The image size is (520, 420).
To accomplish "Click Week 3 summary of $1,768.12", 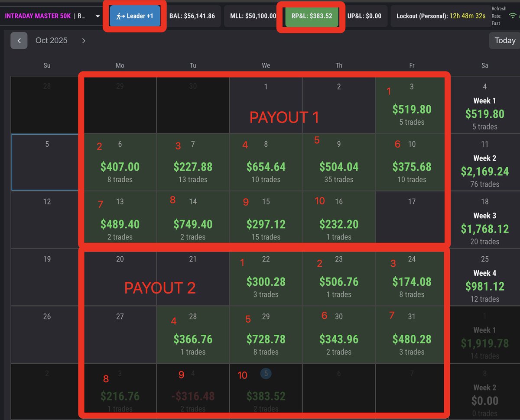I will click(x=484, y=220).
